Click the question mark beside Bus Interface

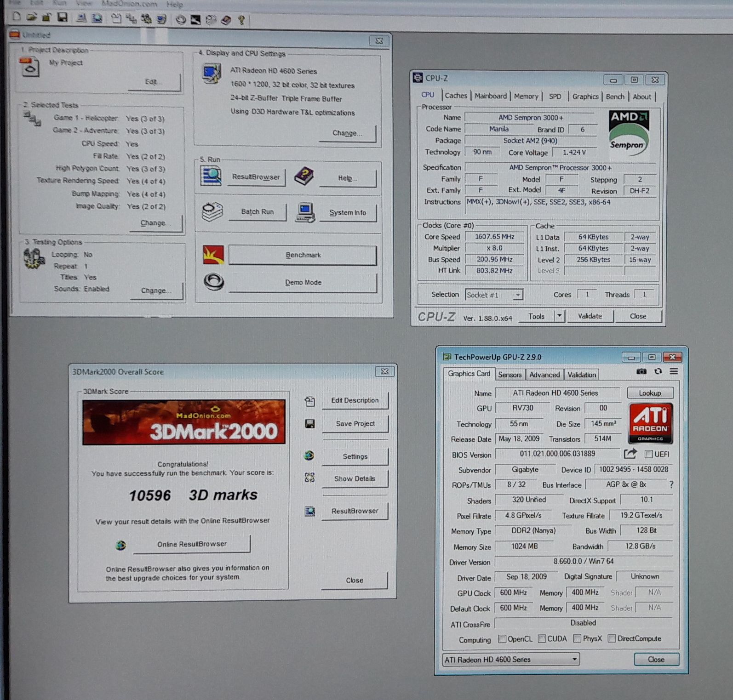(x=671, y=484)
